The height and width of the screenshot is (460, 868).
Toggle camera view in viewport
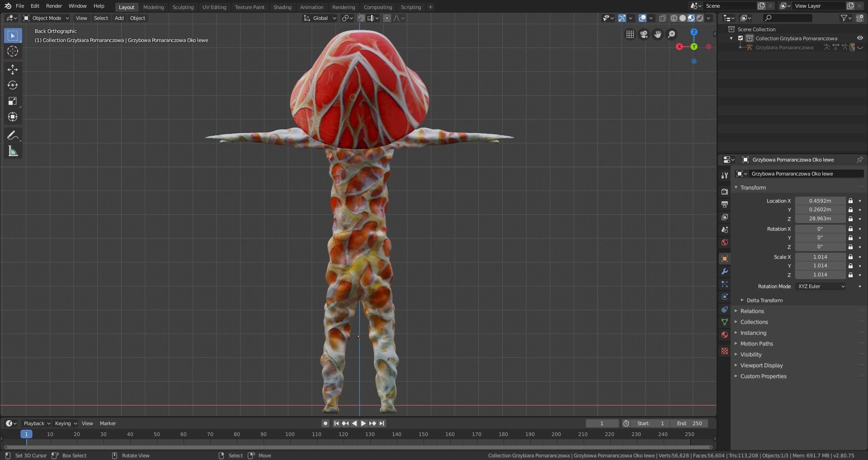tap(644, 34)
